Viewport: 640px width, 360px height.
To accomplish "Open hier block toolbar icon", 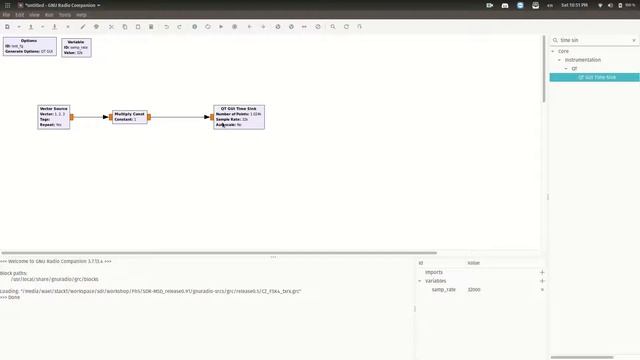I will click(359, 27).
